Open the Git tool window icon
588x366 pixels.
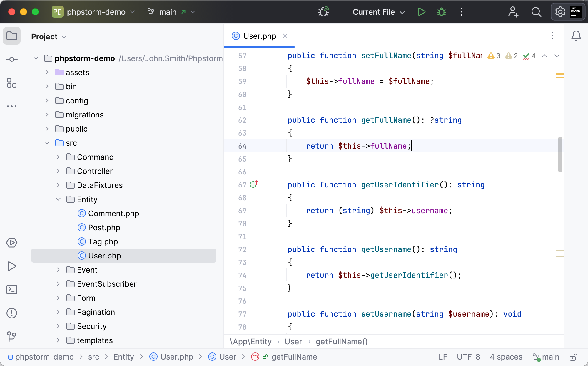click(12, 336)
